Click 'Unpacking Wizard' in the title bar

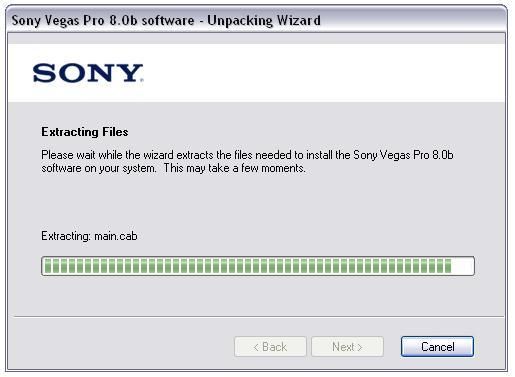pyautogui.click(x=264, y=20)
